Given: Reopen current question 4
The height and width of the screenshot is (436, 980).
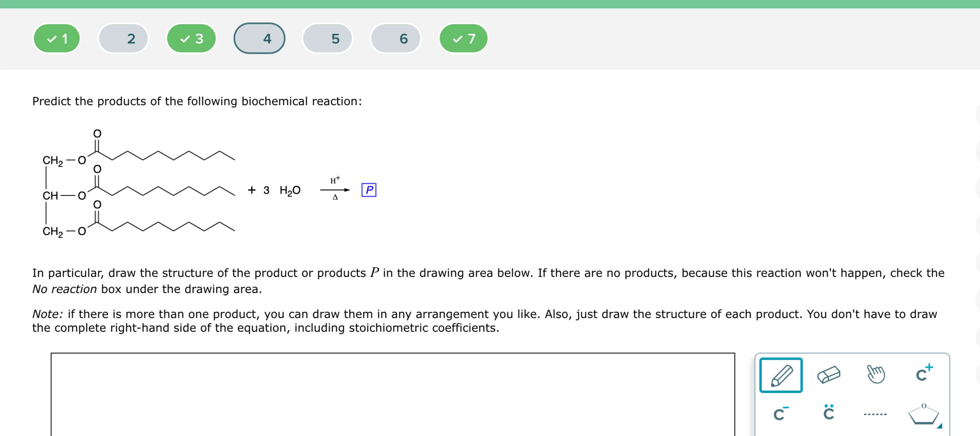Looking at the screenshot, I should pyautogui.click(x=259, y=38).
